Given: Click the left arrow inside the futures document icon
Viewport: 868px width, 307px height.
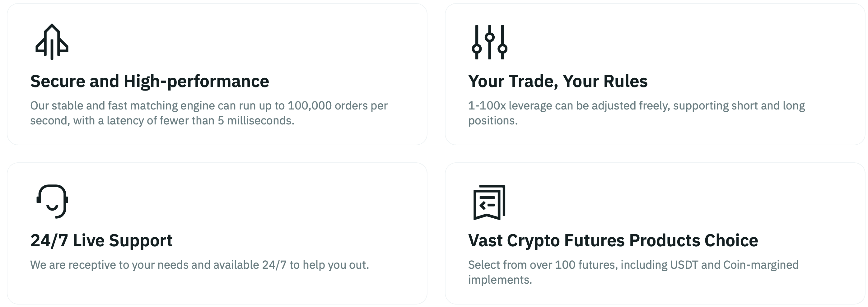Looking at the screenshot, I should click(483, 205).
